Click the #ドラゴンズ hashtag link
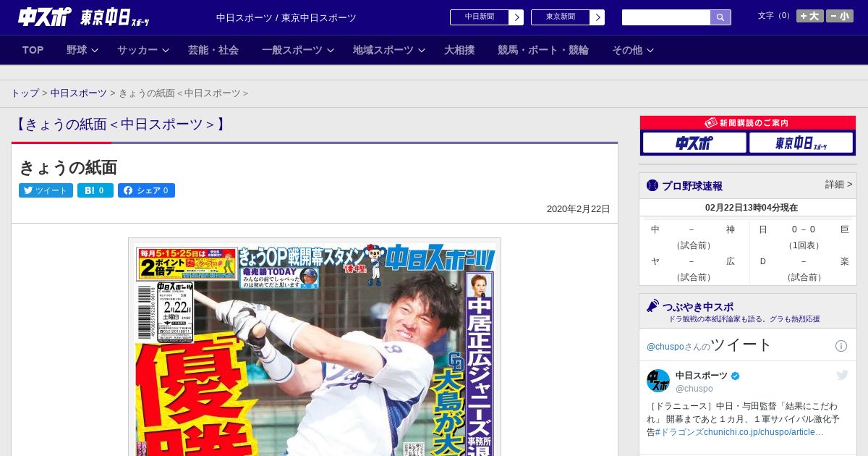The width and height of the screenshot is (868, 456). [678, 432]
